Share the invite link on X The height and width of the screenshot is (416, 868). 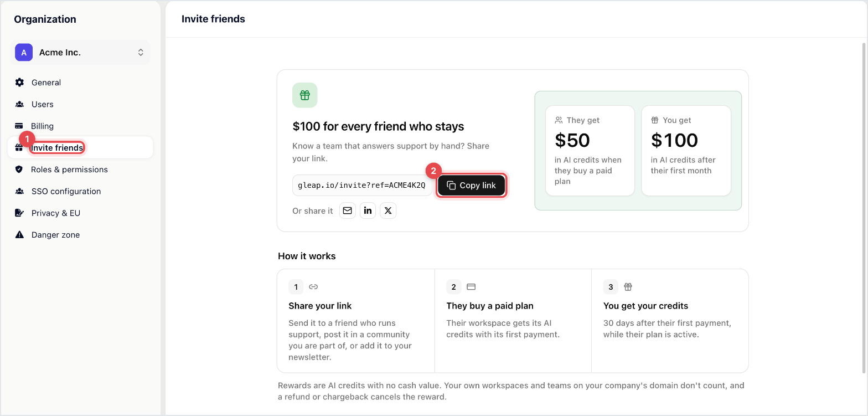(x=388, y=210)
